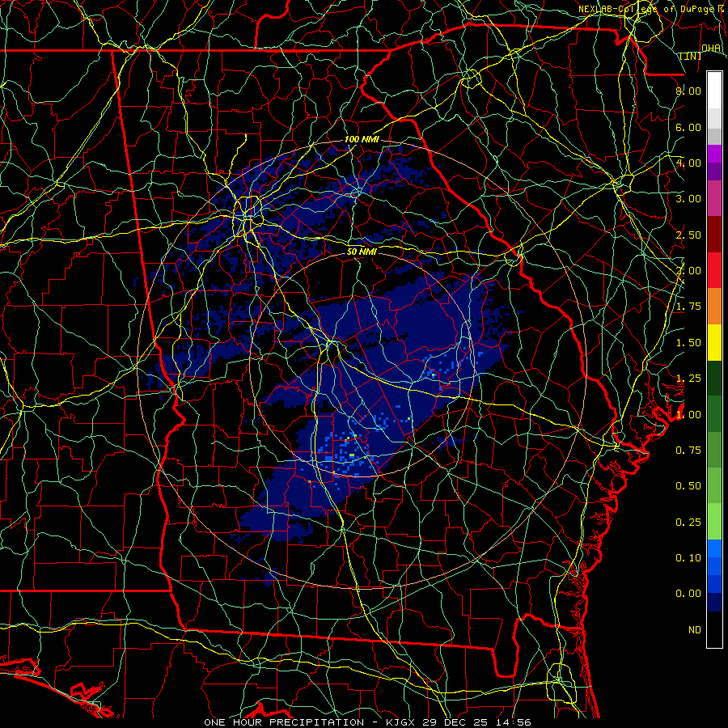The width and height of the screenshot is (728, 728).
Task: Select the orange legend swatch
Action: pyautogui.click(x=714, y=307)
